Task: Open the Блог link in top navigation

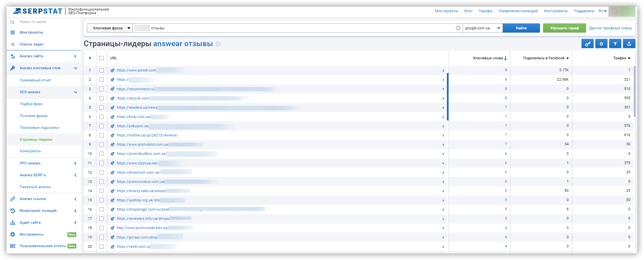Action: [x=468, y=11]
